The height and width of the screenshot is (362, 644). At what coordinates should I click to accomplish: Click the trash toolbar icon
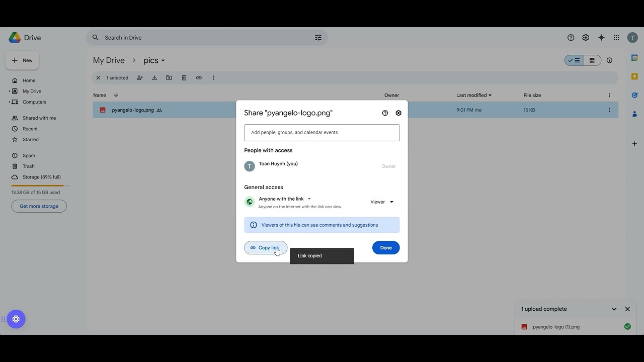click(x=184, y=78)
